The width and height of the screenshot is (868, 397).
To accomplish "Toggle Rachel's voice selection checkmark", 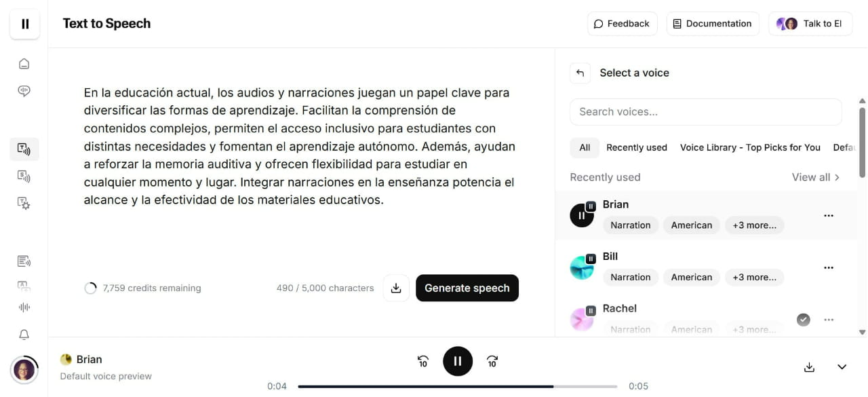I will 804,319.
